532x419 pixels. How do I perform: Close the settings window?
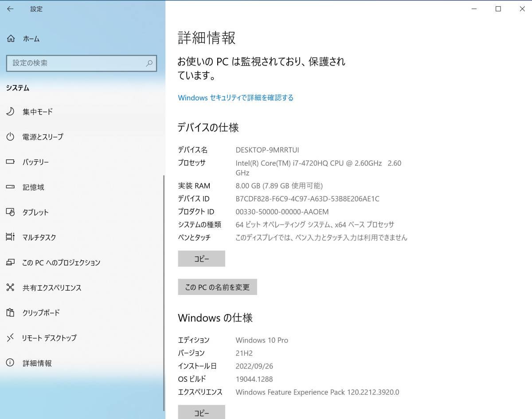[x=522, y=9]
